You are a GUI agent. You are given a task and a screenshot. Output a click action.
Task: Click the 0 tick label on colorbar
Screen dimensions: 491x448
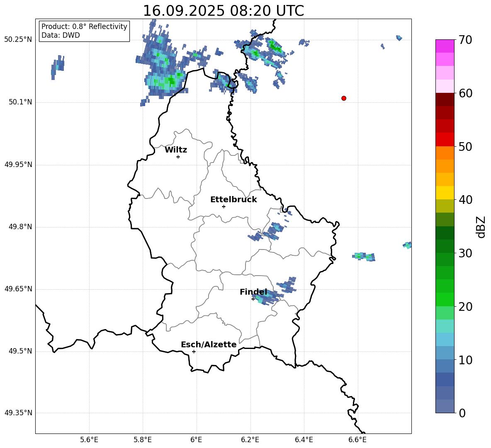point(462,413)
